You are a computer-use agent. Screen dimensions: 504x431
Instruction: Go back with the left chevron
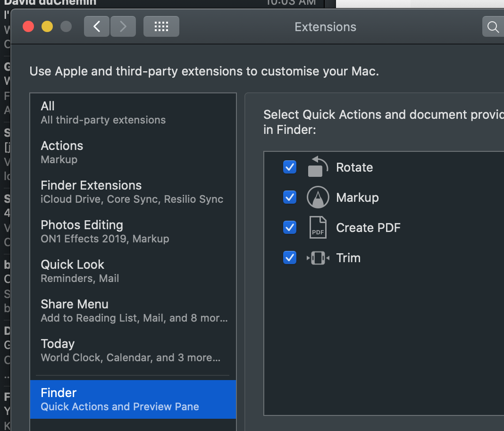[x=97, y=26]
